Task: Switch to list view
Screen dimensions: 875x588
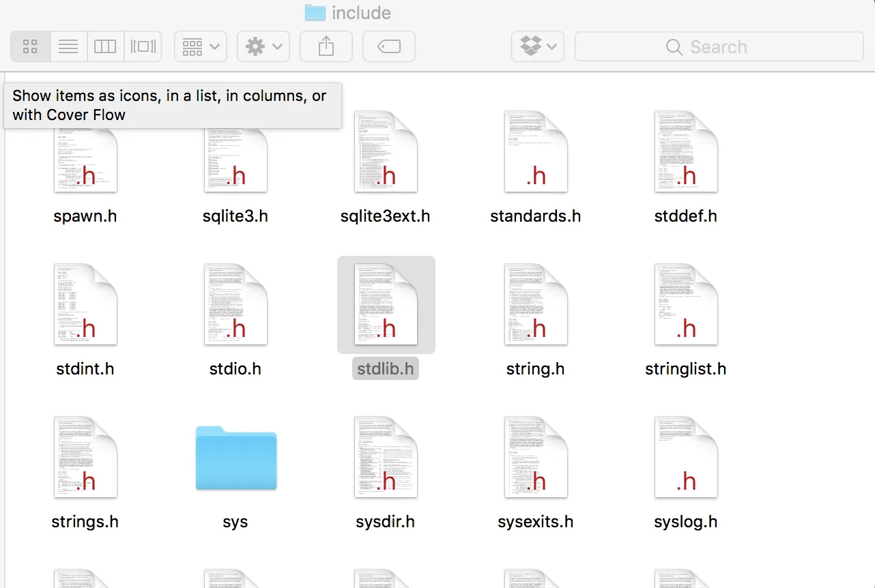Action: click(x=68, y=47)
